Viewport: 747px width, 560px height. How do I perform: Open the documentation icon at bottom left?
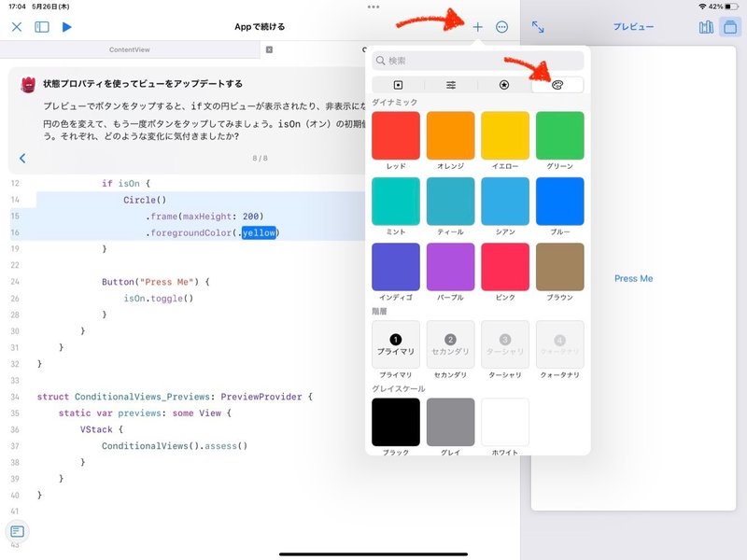click(x=17, y=531)
